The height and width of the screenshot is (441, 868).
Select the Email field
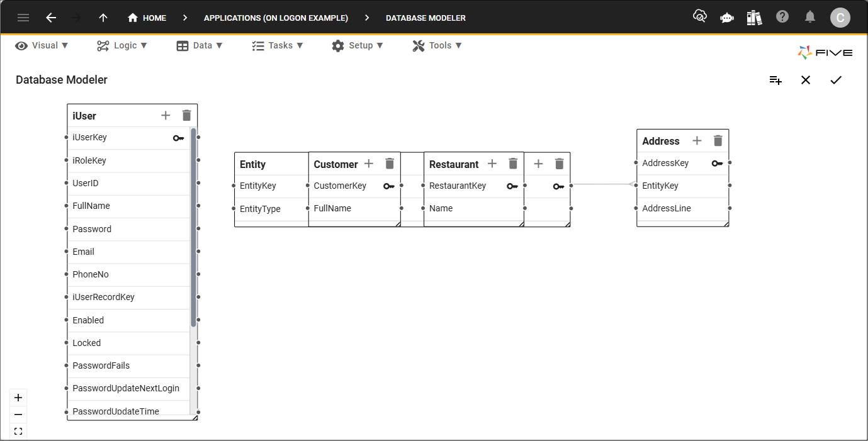click(x=128, y=252)
